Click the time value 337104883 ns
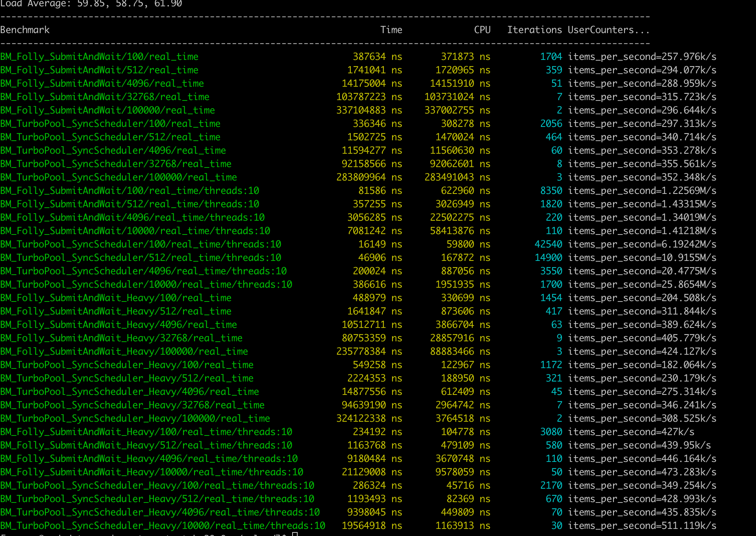This screenshot has width=756, height=536. pos(369,110)
